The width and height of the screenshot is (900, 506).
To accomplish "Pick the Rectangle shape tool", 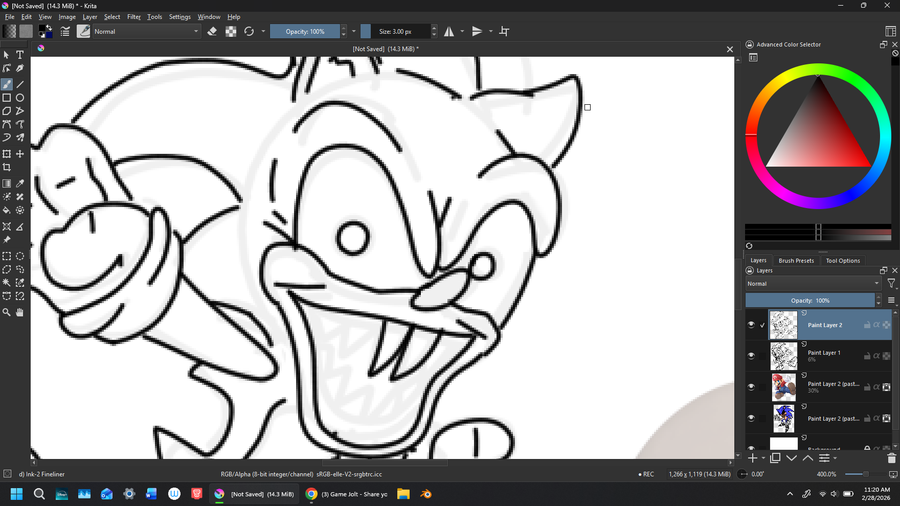I will (6, 98).
